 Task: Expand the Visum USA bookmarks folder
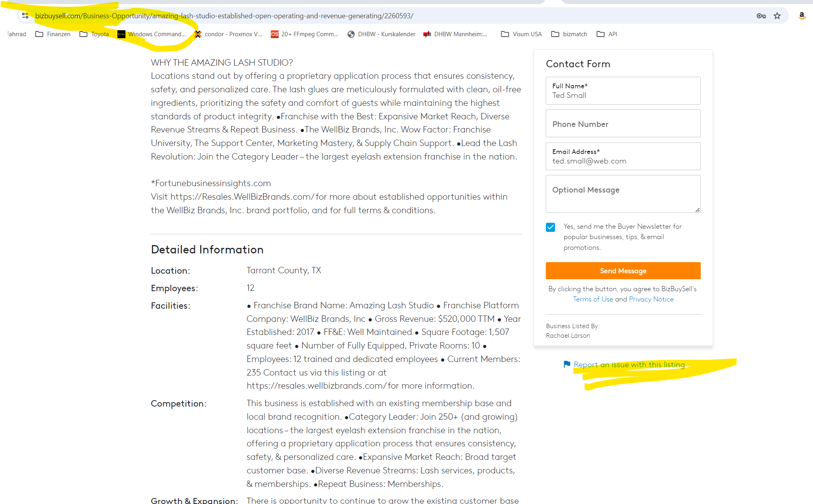(x=522, y=34)
